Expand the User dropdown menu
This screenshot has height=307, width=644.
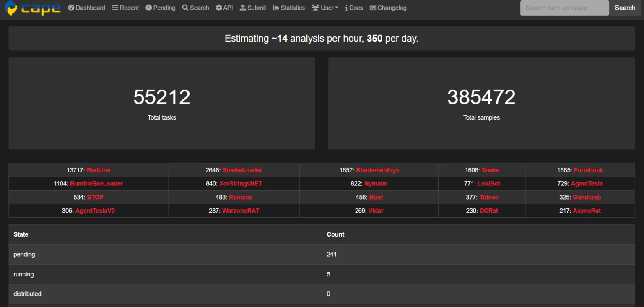[x=325, y=8]
